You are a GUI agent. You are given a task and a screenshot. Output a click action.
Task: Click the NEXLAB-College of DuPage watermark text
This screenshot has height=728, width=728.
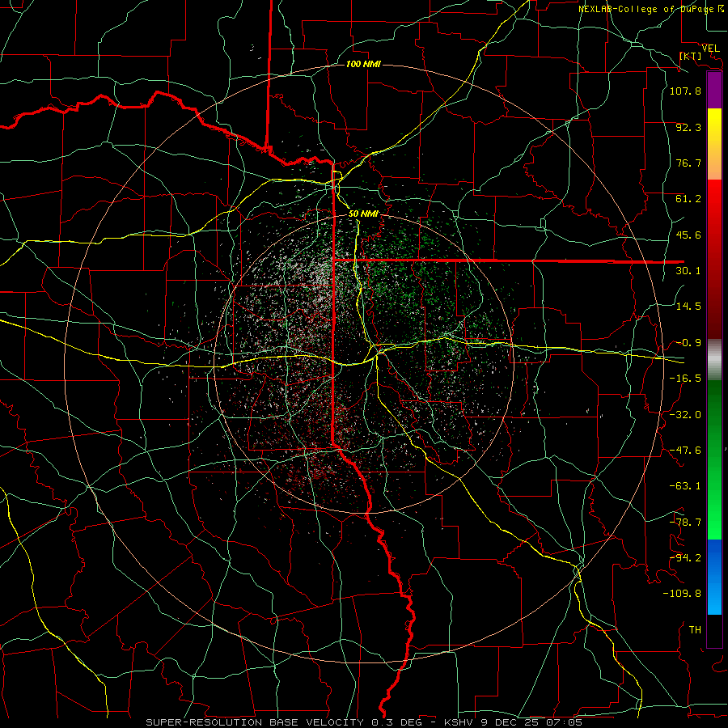(646, 9)
